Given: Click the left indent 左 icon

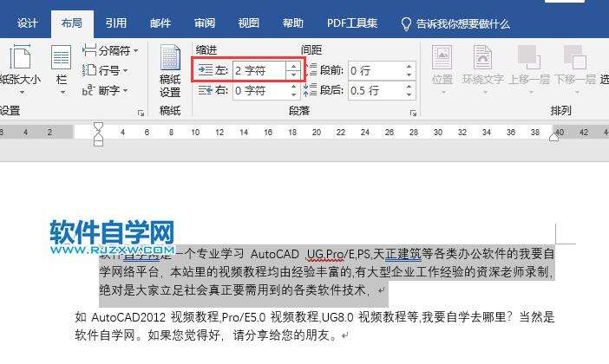Looking at the screenshot, I should [x=205, y=70].
